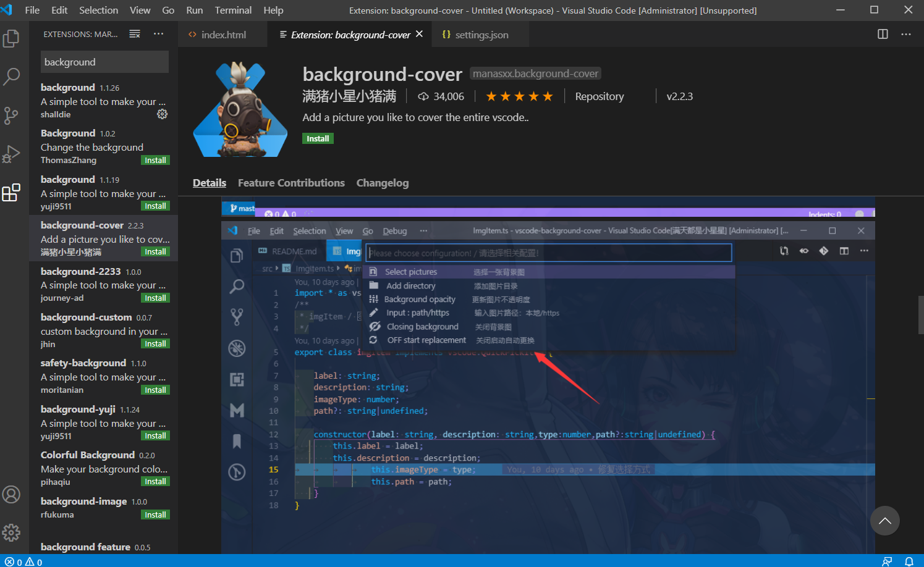
Task: Open the View menu
Action: 140,10
